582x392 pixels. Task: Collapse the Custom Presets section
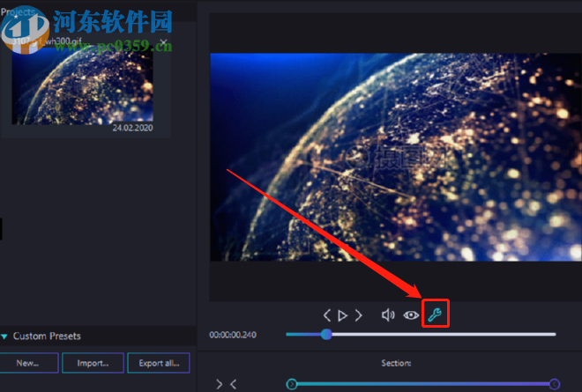tap(4, 337)
